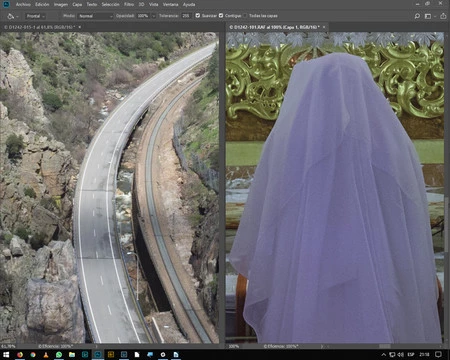Click the workspace switcher icon
Viewport: 450px width, 360px height.
[428, 16]
